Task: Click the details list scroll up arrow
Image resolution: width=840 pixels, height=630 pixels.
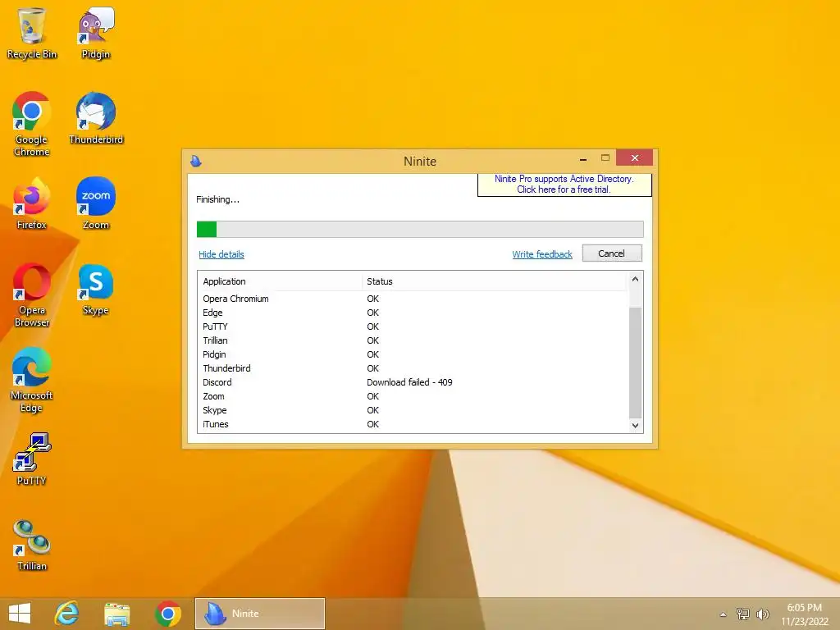Action: pos(636,279)
